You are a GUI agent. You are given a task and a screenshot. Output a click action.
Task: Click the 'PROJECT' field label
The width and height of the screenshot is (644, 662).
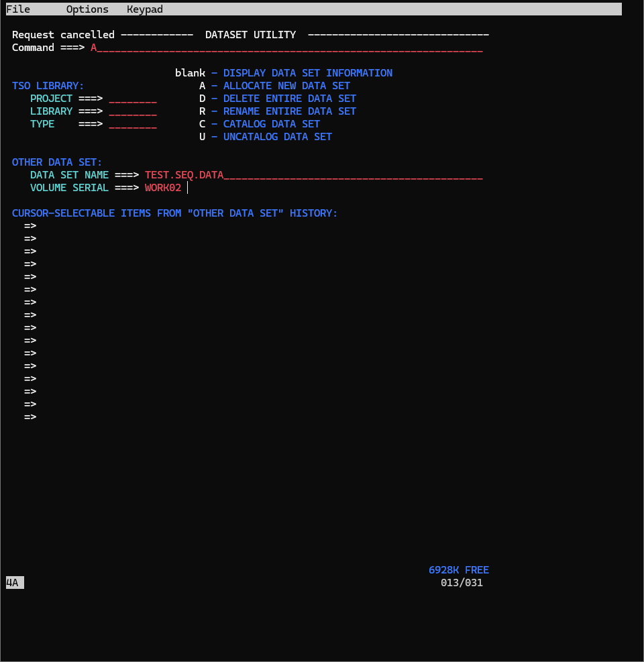(x=51, y=99)
